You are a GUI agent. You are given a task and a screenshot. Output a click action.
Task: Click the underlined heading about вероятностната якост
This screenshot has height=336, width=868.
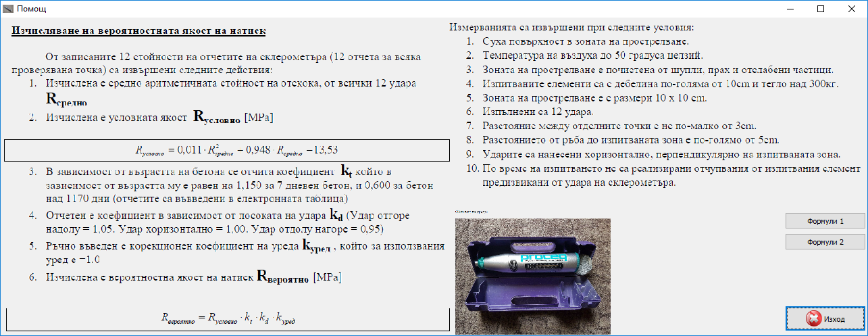pos(138,31)
